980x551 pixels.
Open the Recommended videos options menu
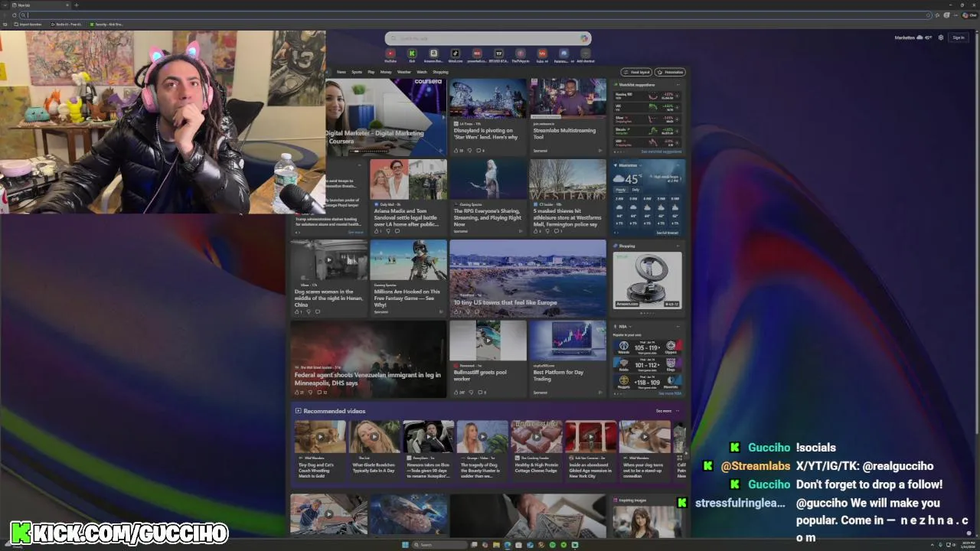tap(678, 411)
